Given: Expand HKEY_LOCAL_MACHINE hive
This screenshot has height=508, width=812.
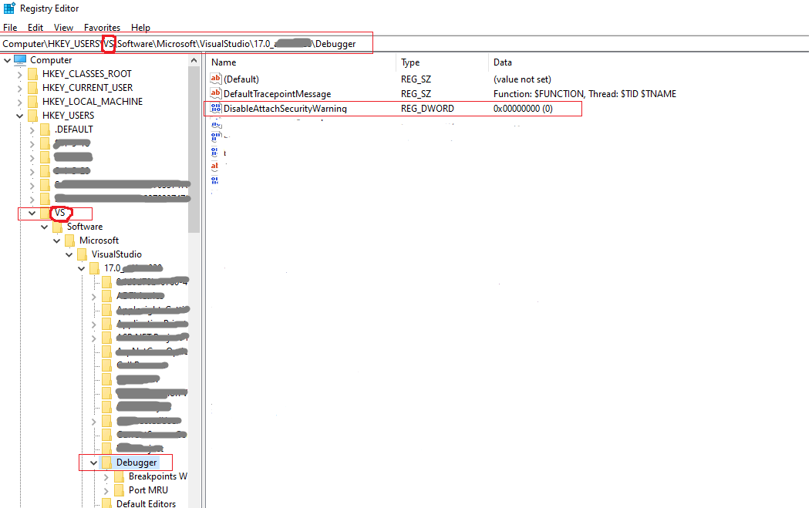Looking at the screenshot, I should pos(20,102).
